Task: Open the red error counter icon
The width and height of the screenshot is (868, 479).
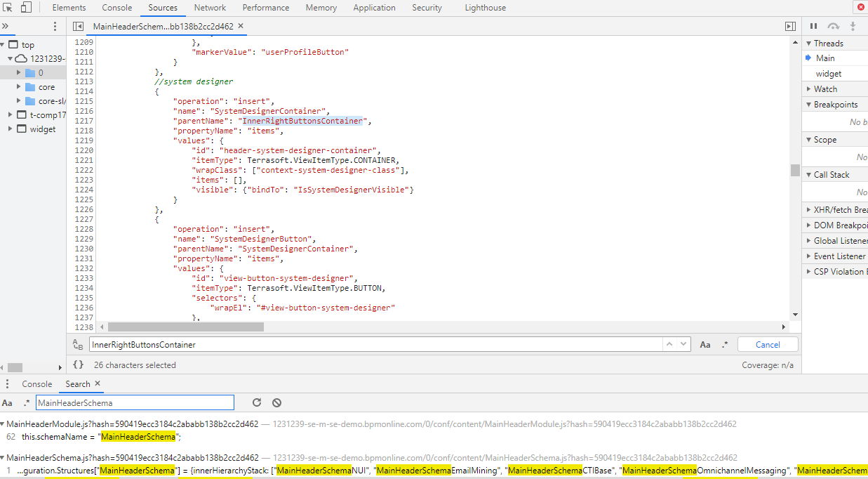Action: point(861,7)
